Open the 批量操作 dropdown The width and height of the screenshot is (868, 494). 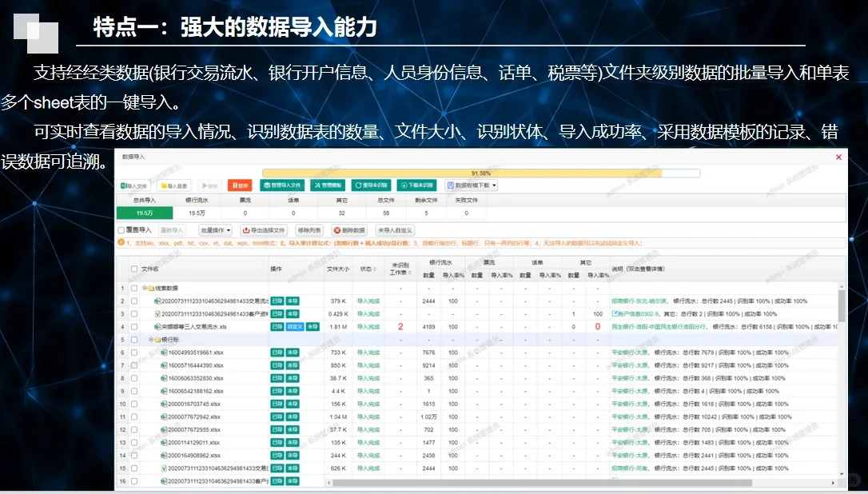[215, 230]
